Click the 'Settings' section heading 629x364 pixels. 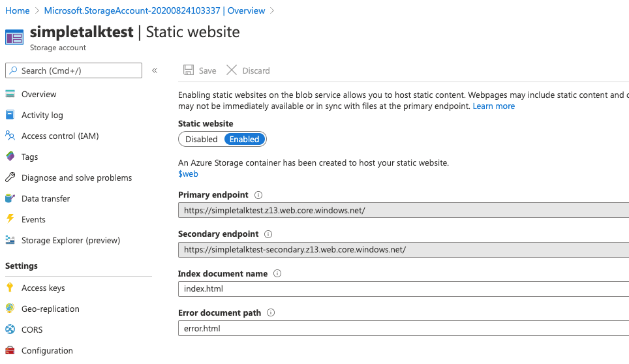point(22,265)
